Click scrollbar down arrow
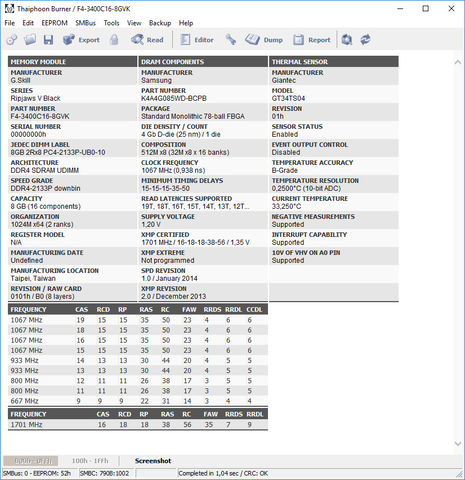This screenshot has width=465, height=480. (457, 444)
